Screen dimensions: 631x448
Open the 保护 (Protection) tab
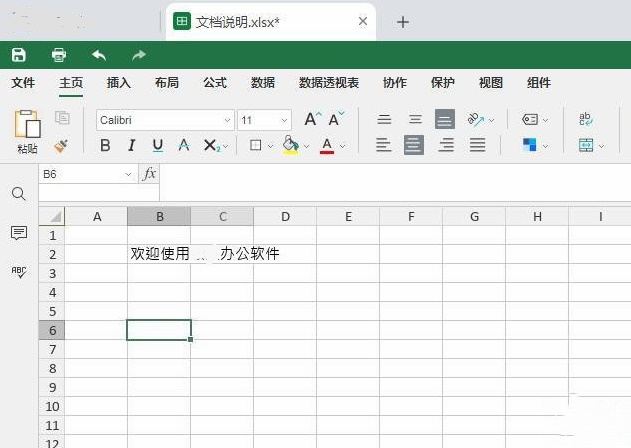(x=442, y=83)
